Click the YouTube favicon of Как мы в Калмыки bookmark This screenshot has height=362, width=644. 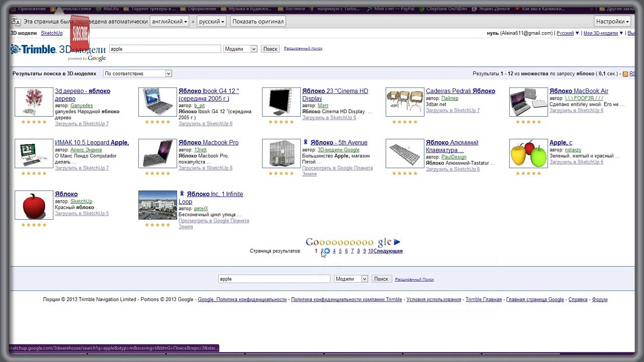[517, 9]
